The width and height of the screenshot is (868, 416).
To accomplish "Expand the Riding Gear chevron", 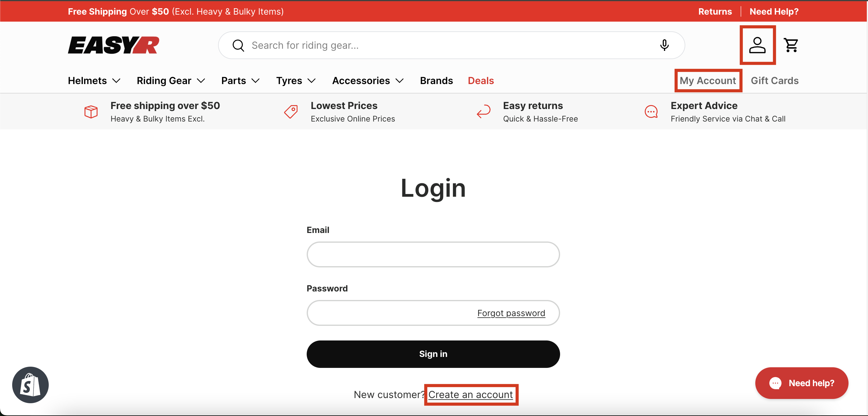I will click(201, 81).
